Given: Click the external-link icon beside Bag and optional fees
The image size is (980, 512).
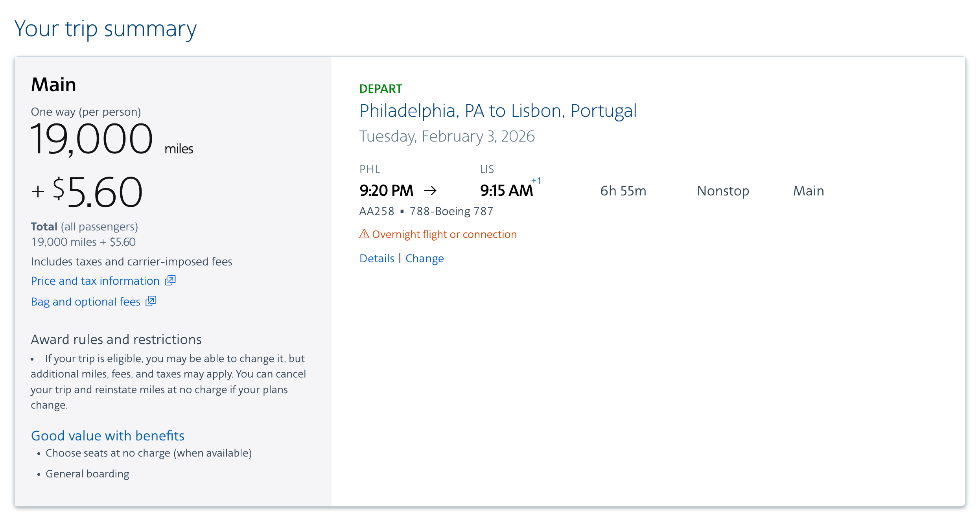Looking at the screenshot, I should pyautogui.click(x=151, y=301).
